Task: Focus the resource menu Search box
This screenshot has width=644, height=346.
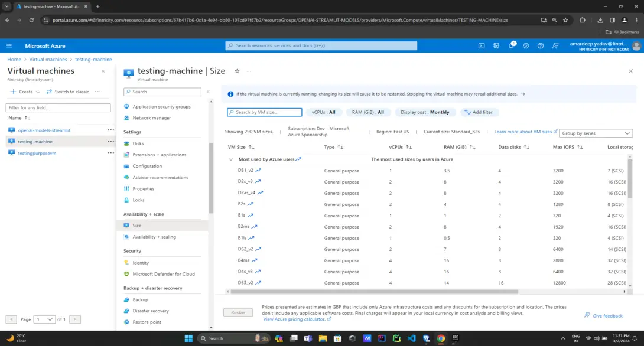Action: [162, 92]
